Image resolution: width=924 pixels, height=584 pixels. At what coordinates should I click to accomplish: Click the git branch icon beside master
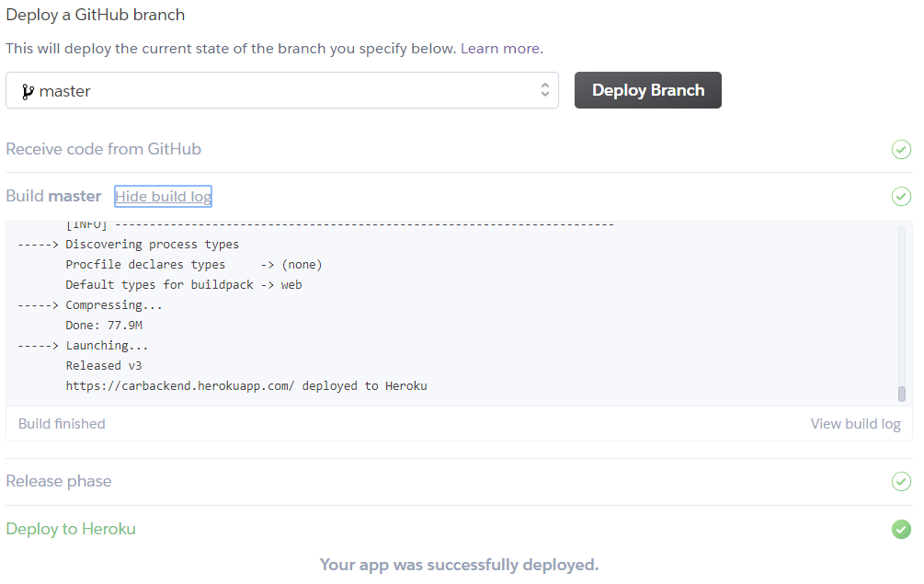tap(27, 91)
